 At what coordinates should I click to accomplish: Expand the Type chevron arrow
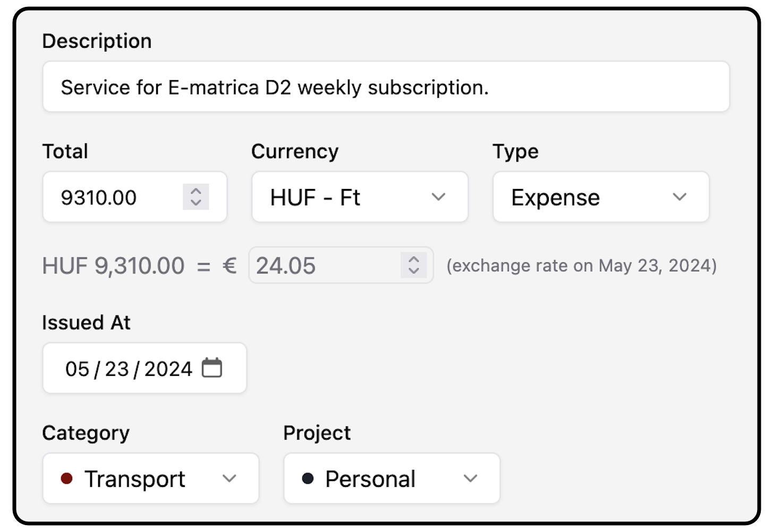pos(679,197)
